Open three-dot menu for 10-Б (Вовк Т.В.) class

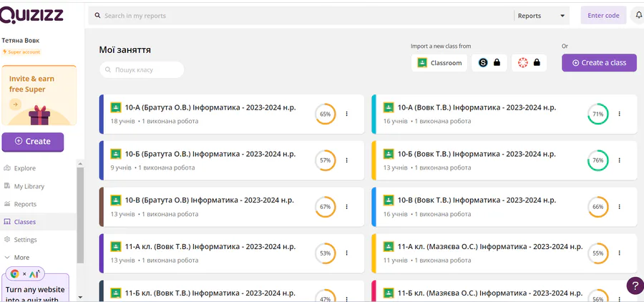tap(620, 160)
